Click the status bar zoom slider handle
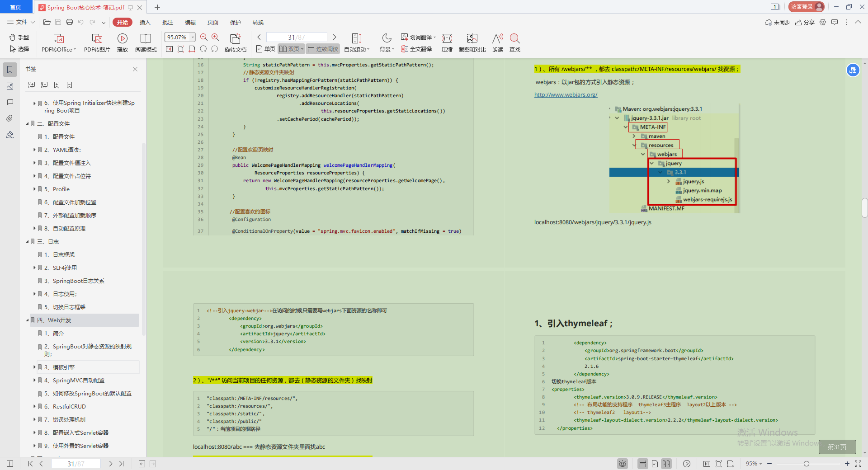Screen dimensions: 868x470 point(806,464)
